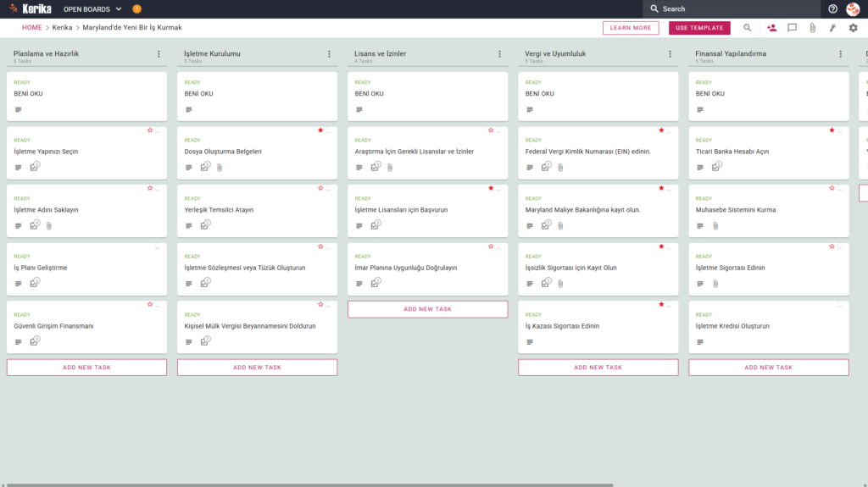Open attachment icon on Dosya Oluşturma Belgeleri

220,168
